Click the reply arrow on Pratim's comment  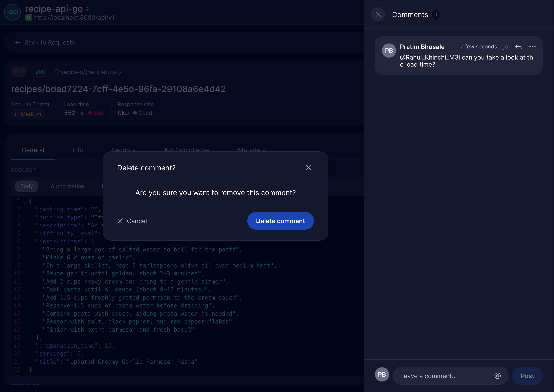518,47
